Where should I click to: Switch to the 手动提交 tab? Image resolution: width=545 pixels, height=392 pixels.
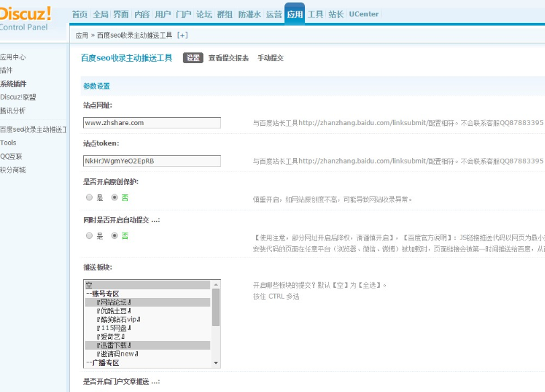270,58
